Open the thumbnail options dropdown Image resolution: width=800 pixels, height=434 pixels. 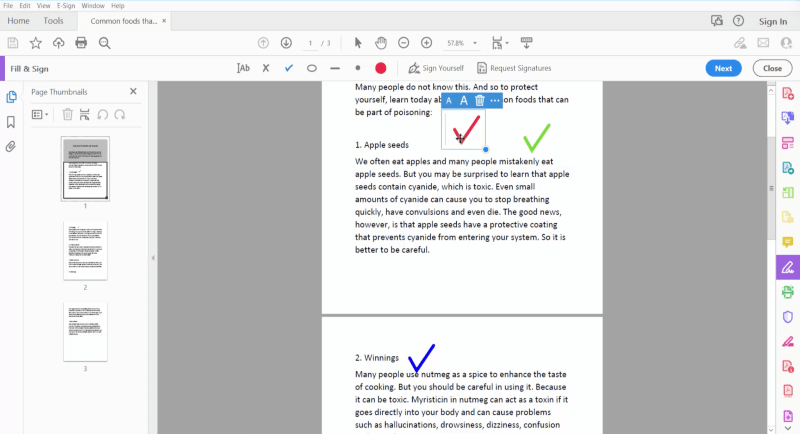(40, 115)
